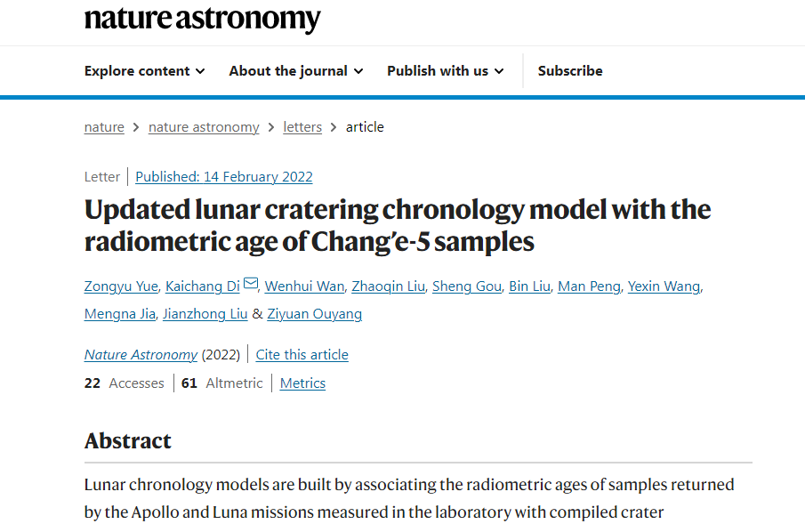Click the Subscribe menu item
Screen dimensions: 805x532
click(x=570, y=71)
